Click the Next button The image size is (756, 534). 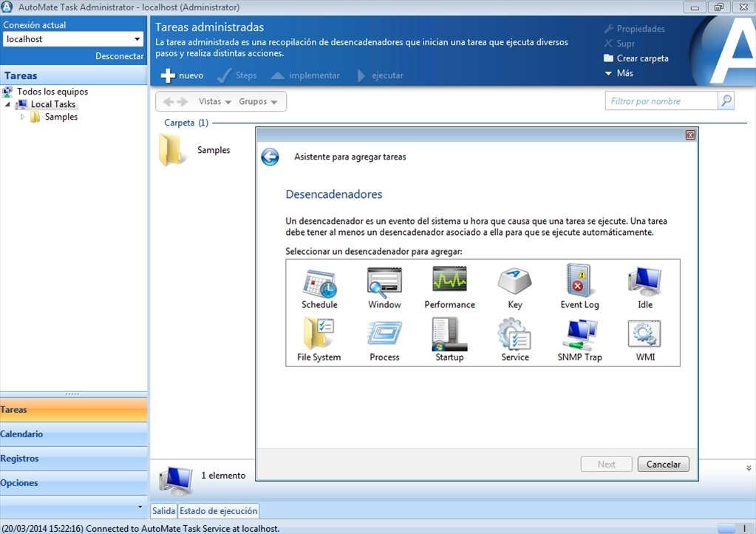607,464
